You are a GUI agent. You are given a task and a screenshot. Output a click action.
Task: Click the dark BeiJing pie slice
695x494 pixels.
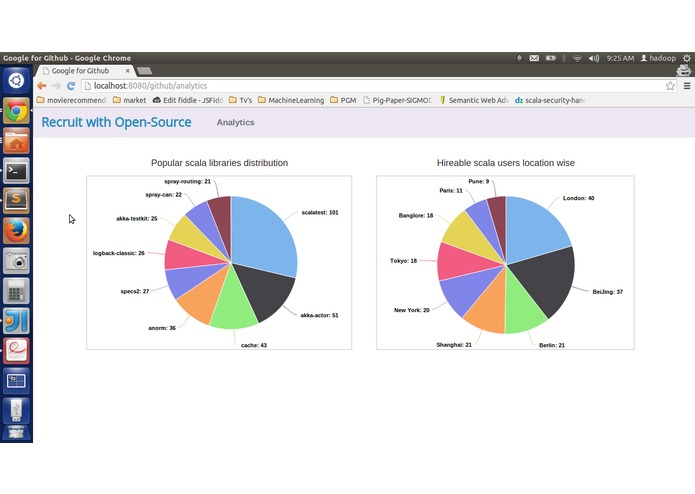point(546,280)
